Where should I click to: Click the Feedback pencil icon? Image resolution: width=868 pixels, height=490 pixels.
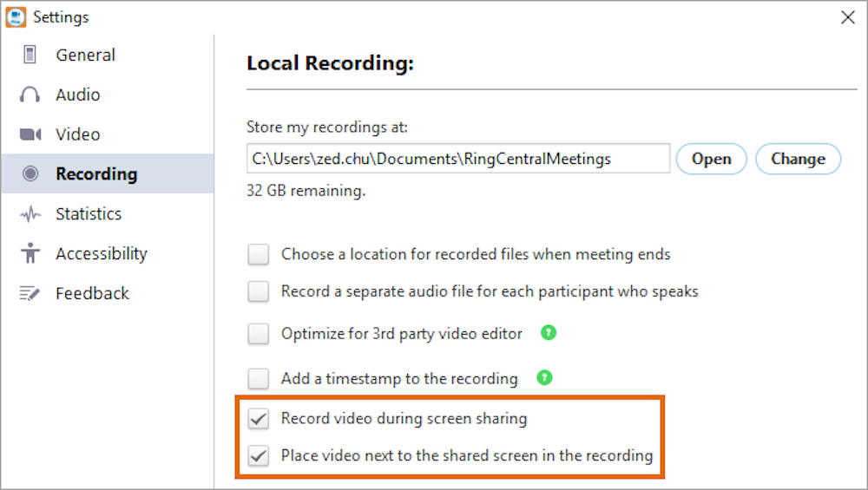tap(30, 294)
